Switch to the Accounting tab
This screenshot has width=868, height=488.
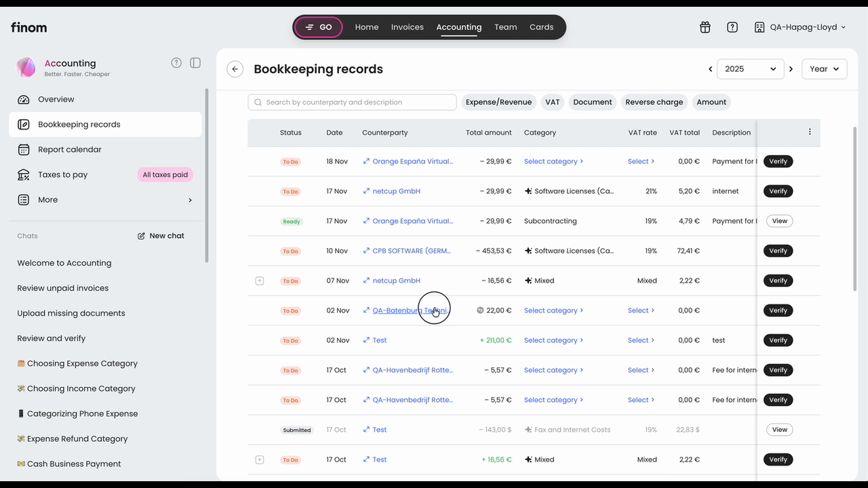[459, 27]
